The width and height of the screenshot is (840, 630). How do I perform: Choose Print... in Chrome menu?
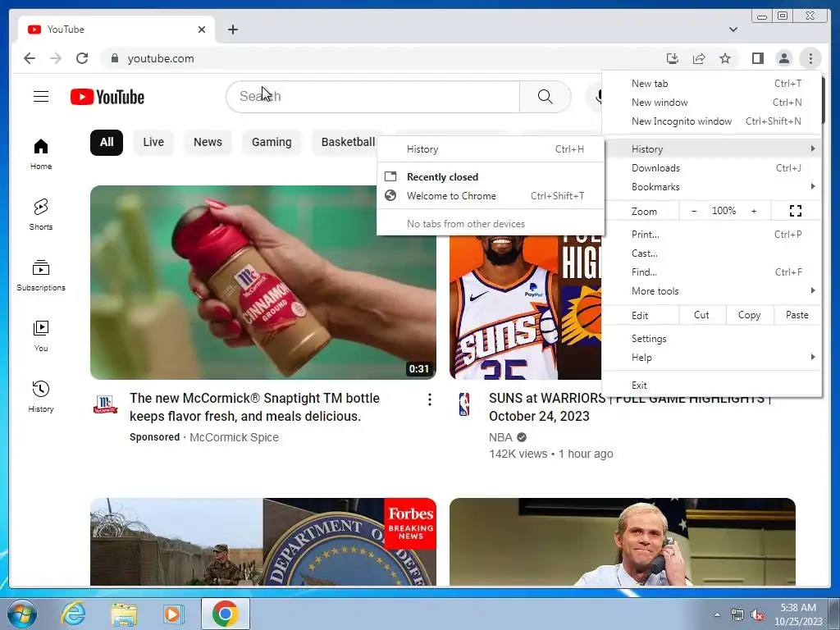pyautogui.click(x=712, y=235)
